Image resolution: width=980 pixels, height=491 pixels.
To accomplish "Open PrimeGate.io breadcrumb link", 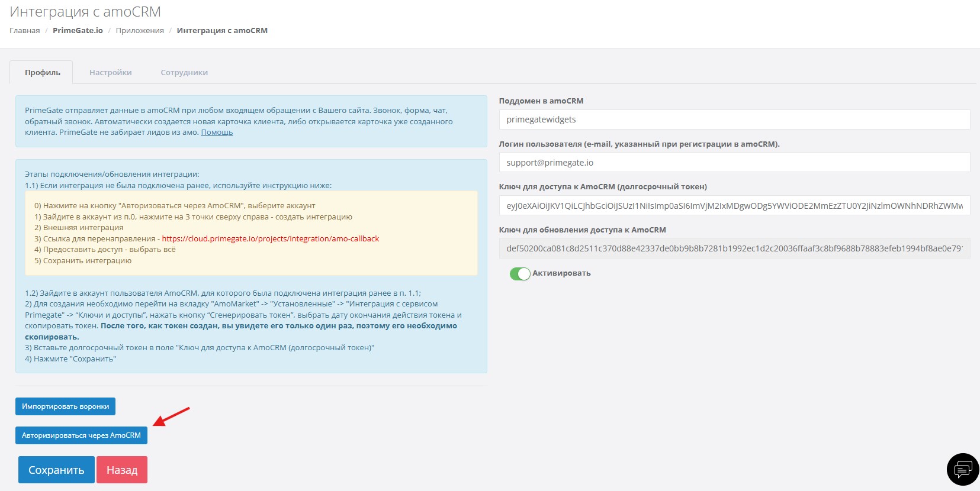I will (x=78, y=30).
